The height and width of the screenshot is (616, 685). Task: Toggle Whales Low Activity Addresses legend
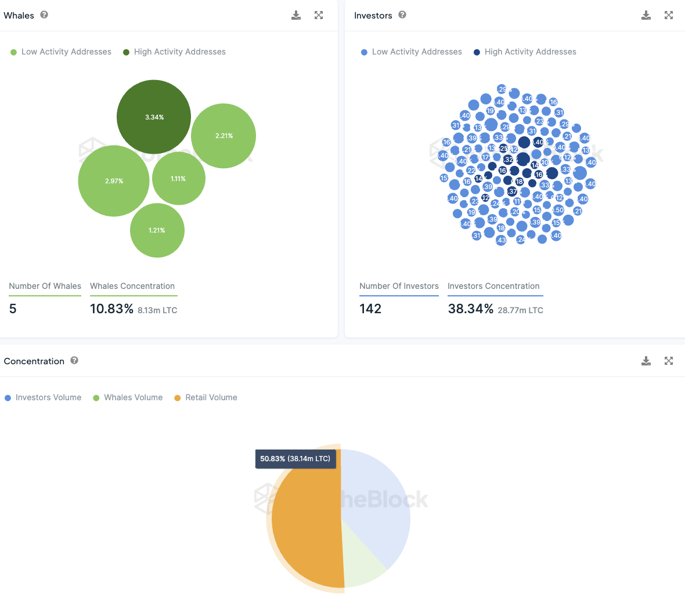coord(61,52)
